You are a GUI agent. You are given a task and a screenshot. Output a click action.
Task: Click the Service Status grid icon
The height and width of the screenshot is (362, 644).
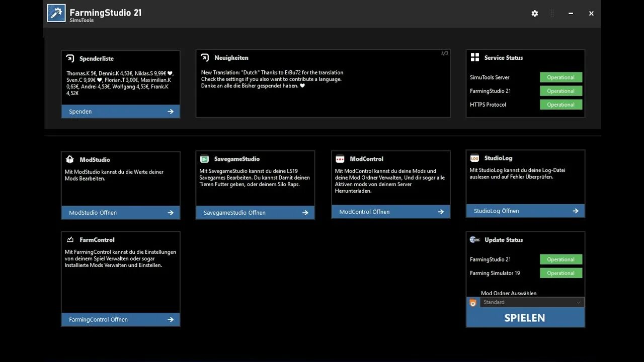click(x=474, y=58)
